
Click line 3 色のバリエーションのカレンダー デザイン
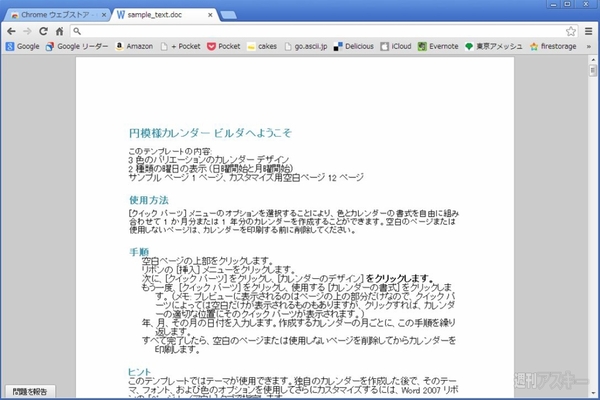coord(209,160)
